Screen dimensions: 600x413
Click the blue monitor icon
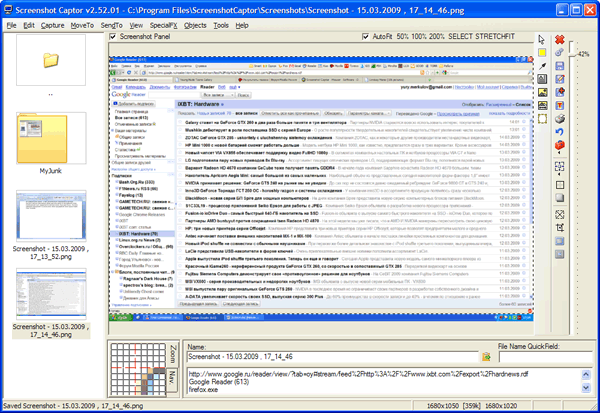(559, 241)
